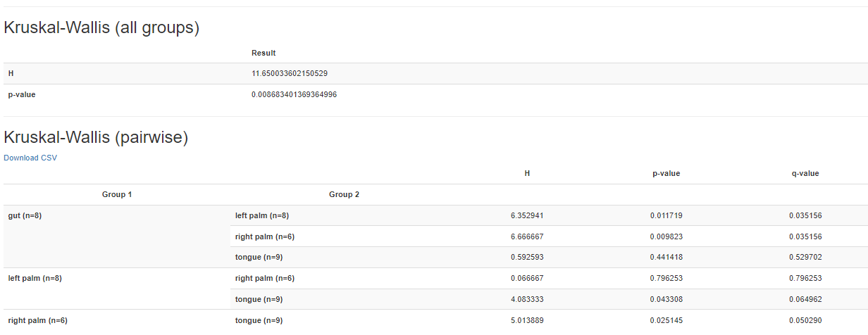Select the H value 11.650033602150529
868x335 pixels.
pos(289,73)
